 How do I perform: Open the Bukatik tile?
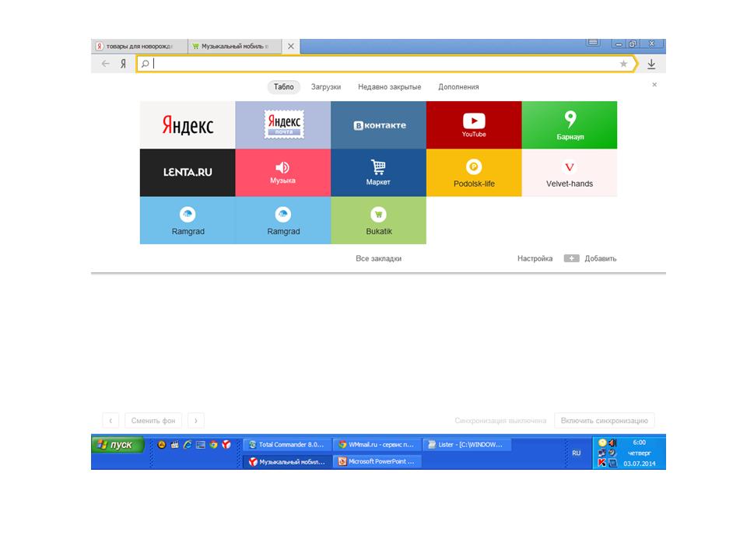pyautogui.click(x=378, y=220)
